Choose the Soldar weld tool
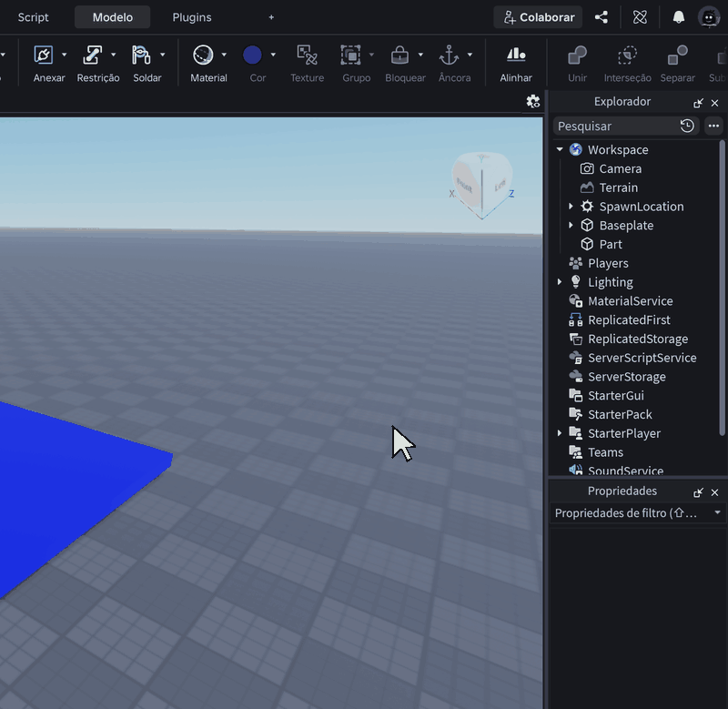The height and width of the screenshot is (709, 728). click(x=141, y=55)
